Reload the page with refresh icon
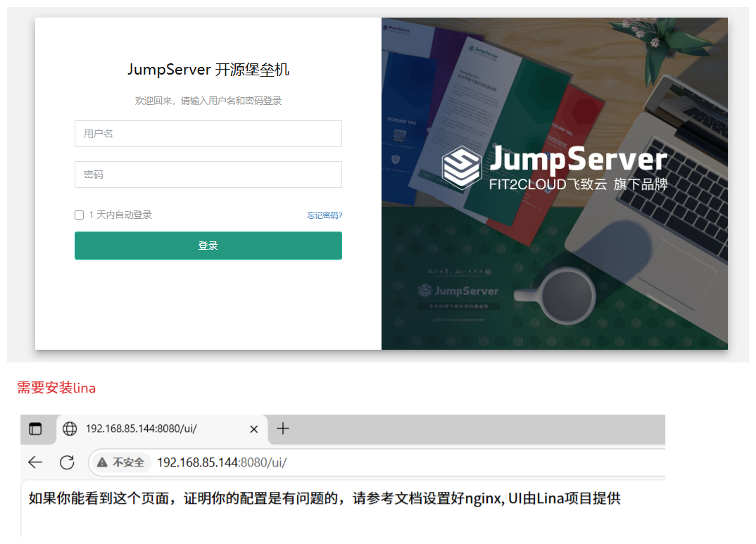Image resolution: width=756 pixels, height=544 pixels. pyautogui.click(x=67, y=462)
